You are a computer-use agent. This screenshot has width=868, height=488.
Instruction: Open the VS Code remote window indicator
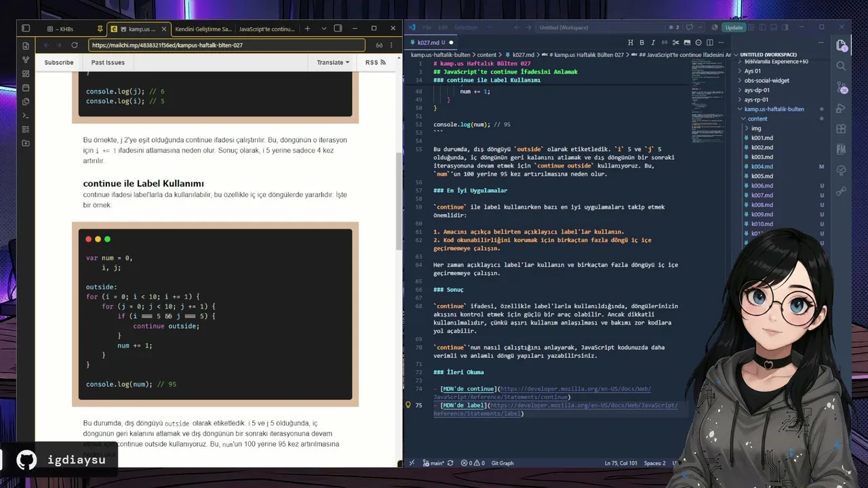[411, 463]
